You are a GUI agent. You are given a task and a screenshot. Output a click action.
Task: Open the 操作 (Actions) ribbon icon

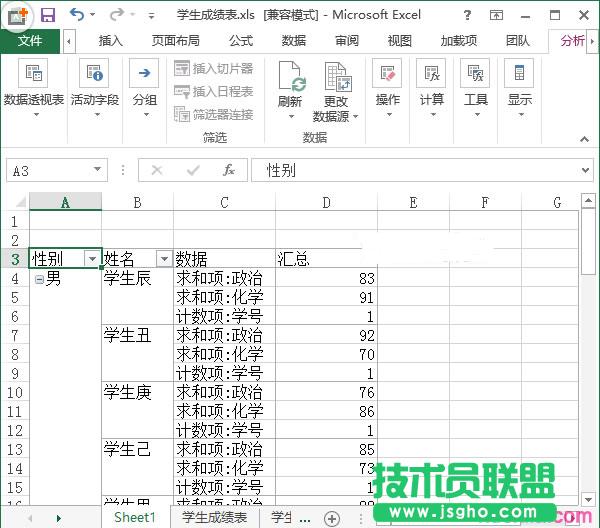coord(387,75)
